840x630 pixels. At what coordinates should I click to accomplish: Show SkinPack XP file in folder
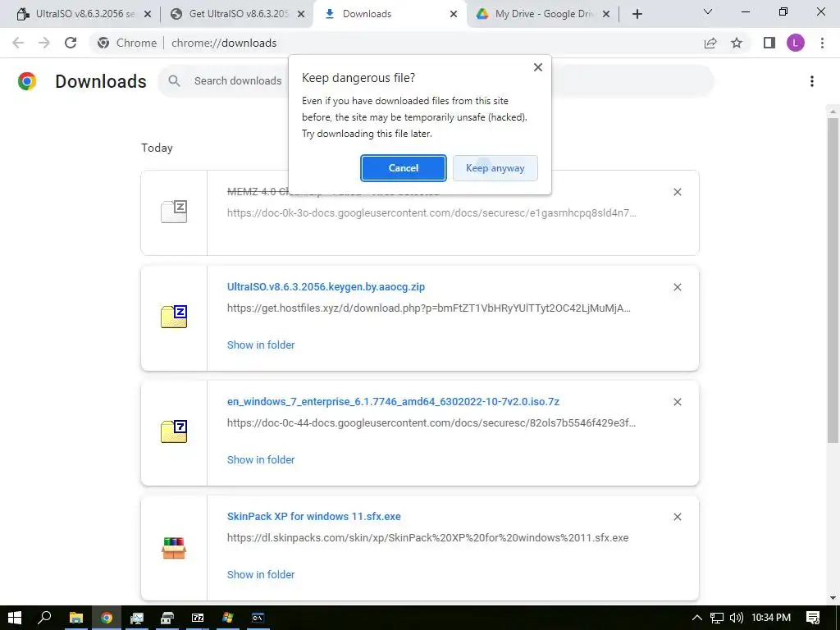point(261,574)
